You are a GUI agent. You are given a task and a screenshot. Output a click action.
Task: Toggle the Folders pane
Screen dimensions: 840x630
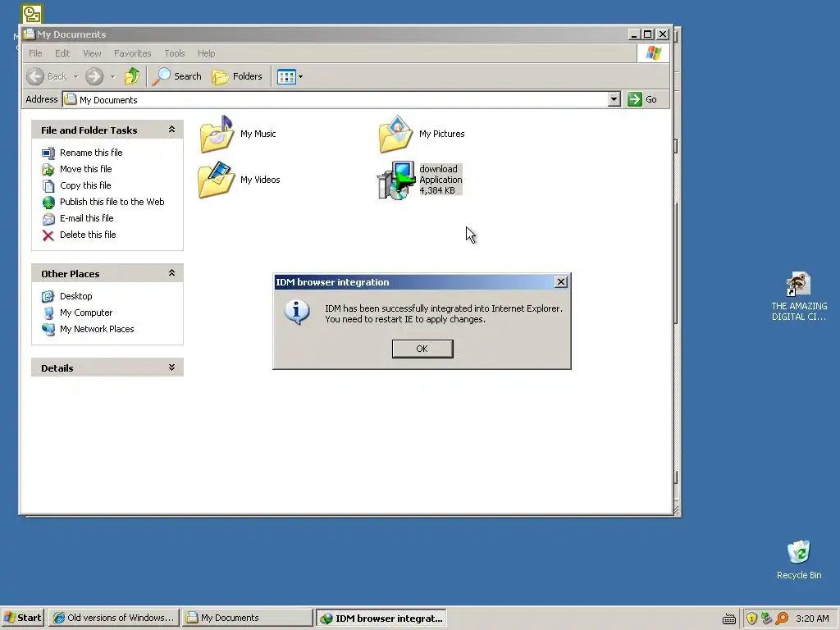click(x=237, y=76)
